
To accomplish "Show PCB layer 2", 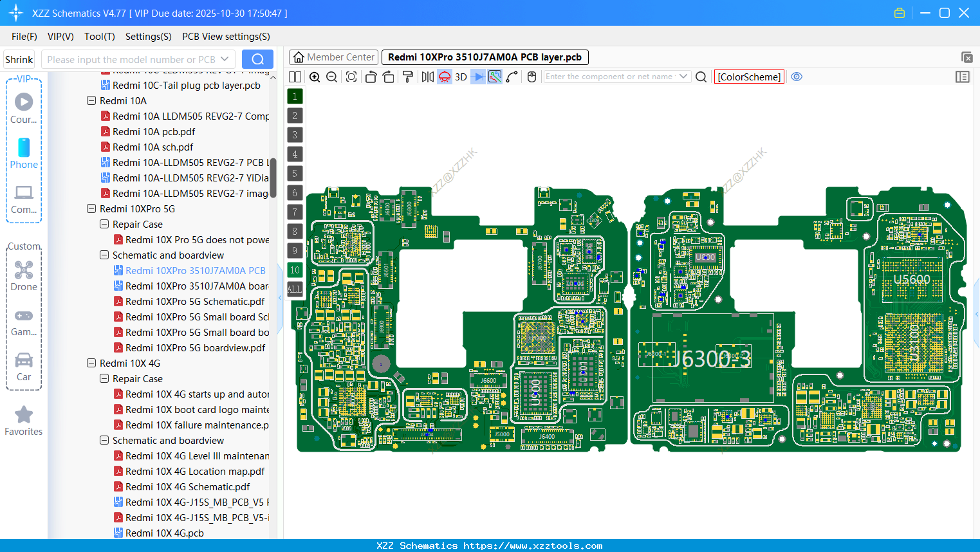I will click(x=295, y=115).
